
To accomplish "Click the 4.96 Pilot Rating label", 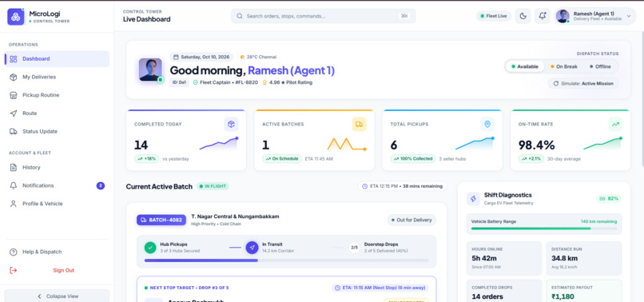I will pyautogui.click(x=287, y=82).
